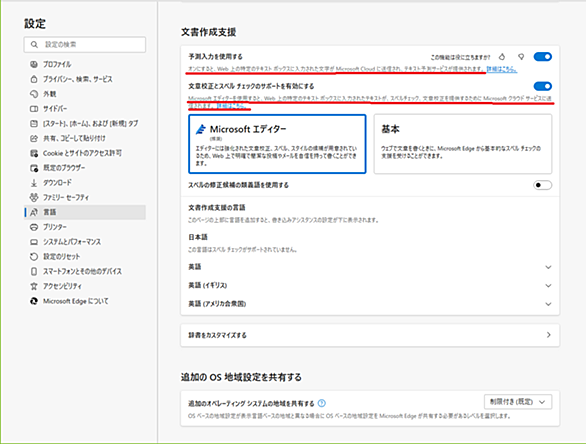Click the 既定のブラウザー icon
Viewport: 586px width, 444px height.
[34, 168]
